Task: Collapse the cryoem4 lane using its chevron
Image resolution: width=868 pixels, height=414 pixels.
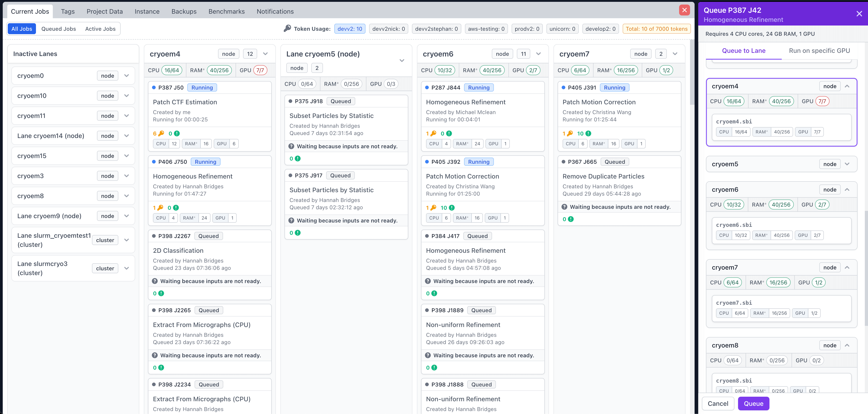Action: pos(266,54)
